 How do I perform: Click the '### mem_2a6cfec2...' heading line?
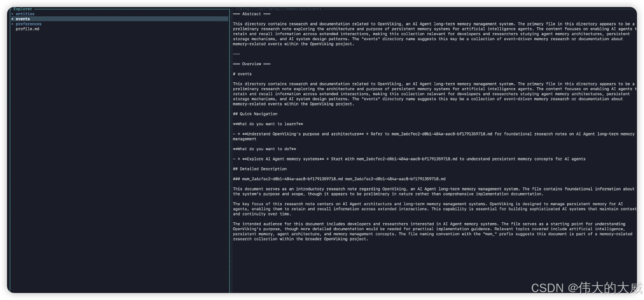click(339, 179)
